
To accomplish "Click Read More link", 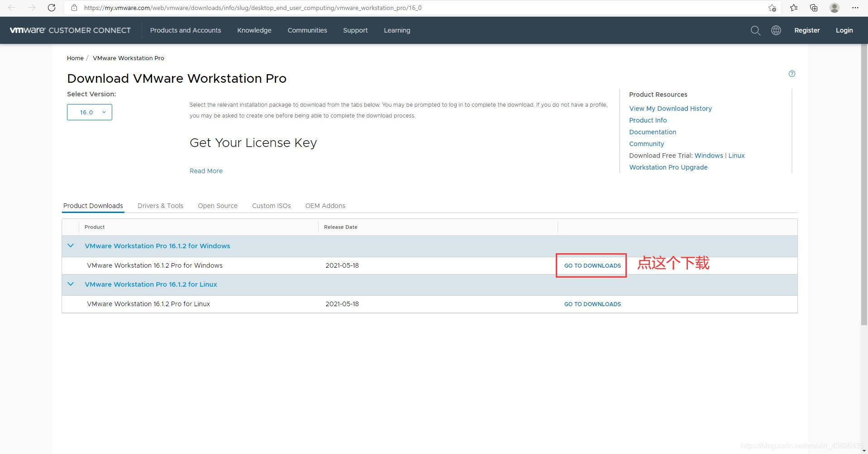I will pyautogui.click(x=206, y=171).
